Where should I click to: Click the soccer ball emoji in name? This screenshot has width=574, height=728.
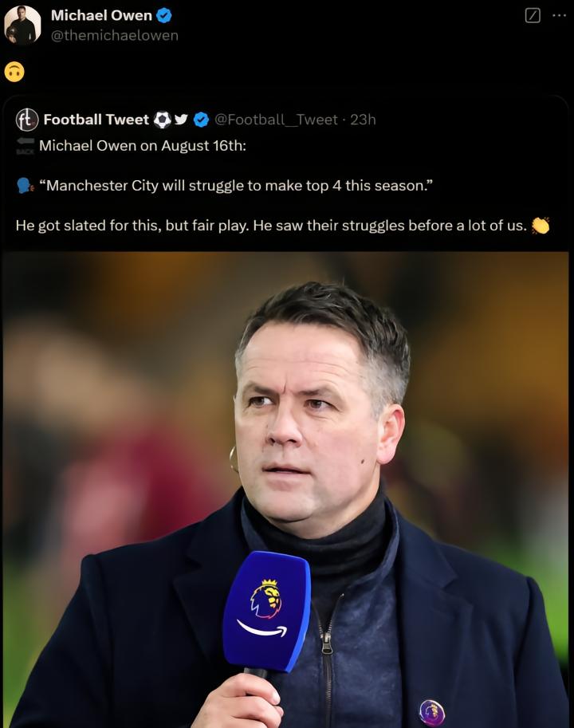coord(162,120)
